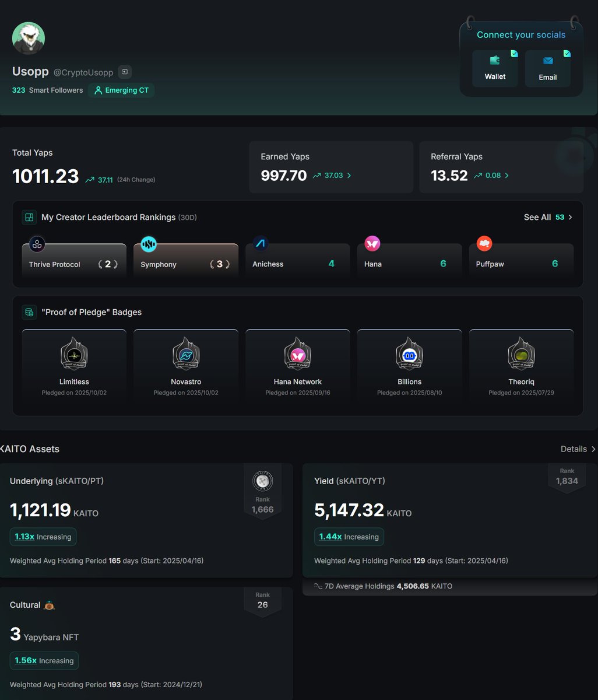Click the 7D Average Holdings wave icon
This screenshot has width=598, height=700.
pos(318,586)
